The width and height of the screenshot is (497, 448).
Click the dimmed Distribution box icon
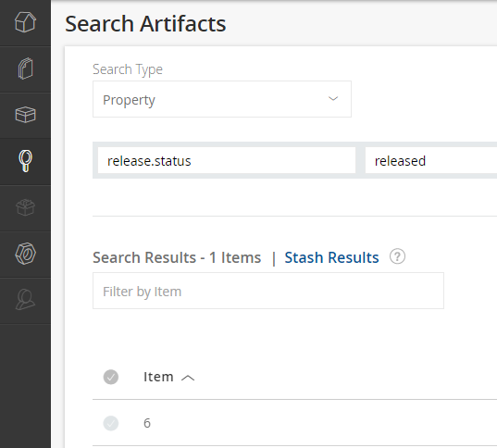(x=25, y=207)
